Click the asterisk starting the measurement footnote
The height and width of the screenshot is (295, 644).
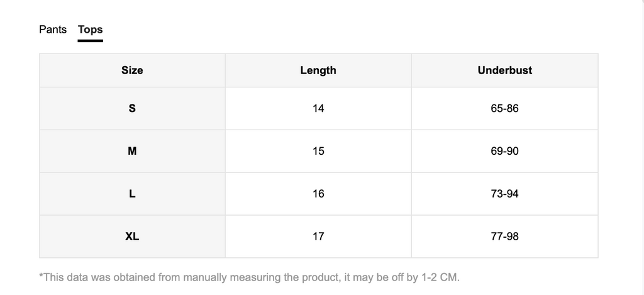pos(41,276)
